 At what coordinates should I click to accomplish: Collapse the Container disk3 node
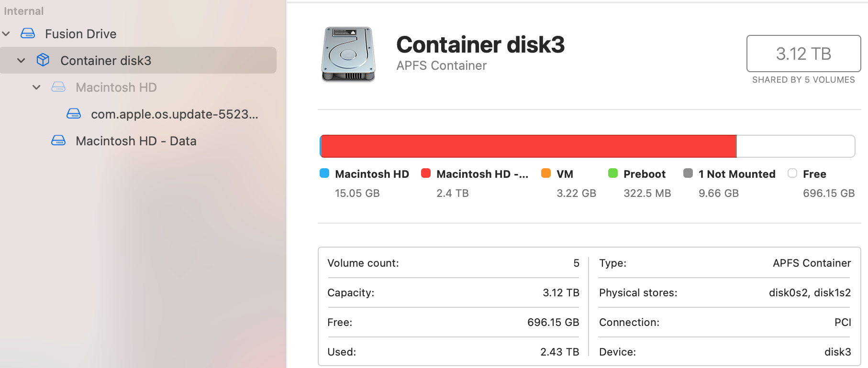[x=21, y=60]
